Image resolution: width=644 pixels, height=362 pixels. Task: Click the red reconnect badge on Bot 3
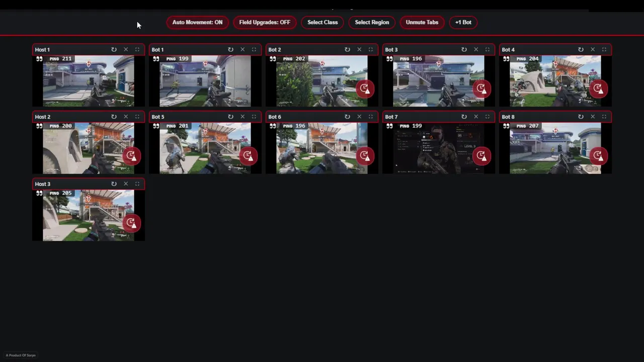tap(481, 88)
